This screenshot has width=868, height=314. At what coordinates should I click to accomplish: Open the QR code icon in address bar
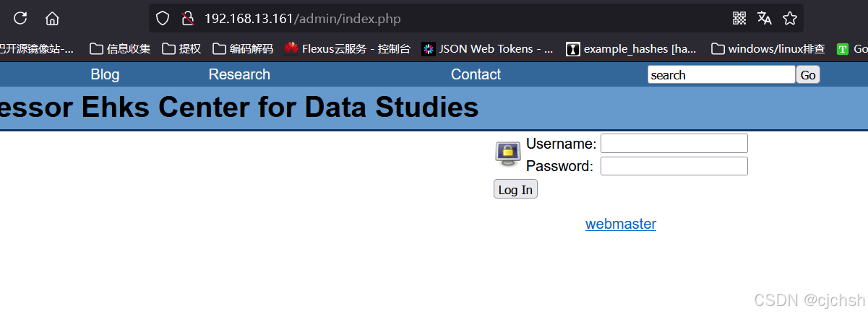[x=739, y=18]
